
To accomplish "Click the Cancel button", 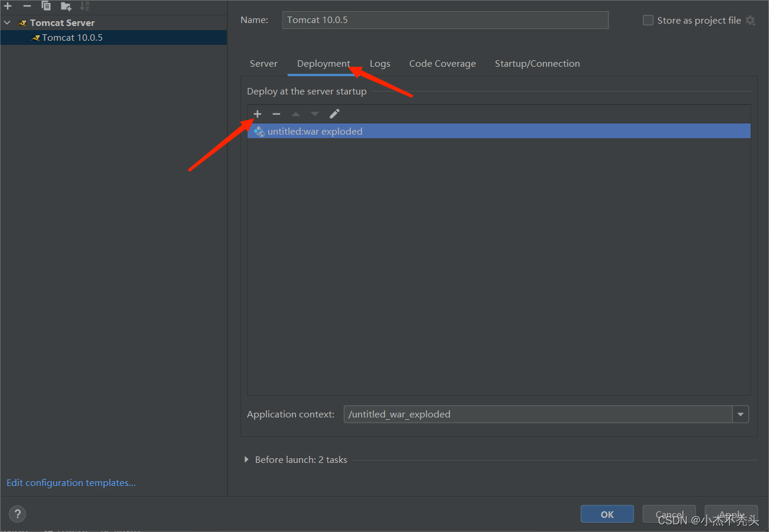I will [x=669, y=514].
